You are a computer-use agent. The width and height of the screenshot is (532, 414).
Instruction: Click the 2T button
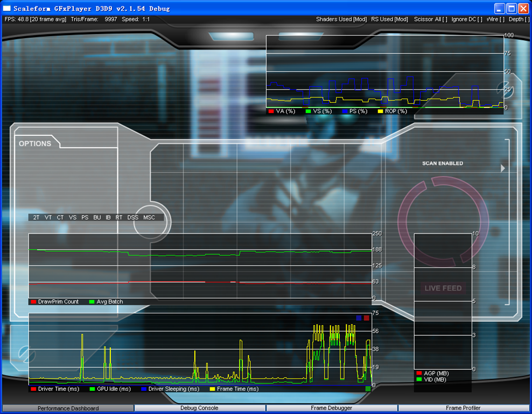point(36,217)
